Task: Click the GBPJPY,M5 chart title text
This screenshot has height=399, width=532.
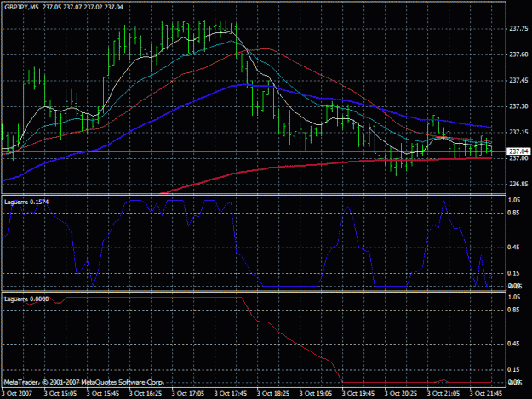Action: pos(21,7)
